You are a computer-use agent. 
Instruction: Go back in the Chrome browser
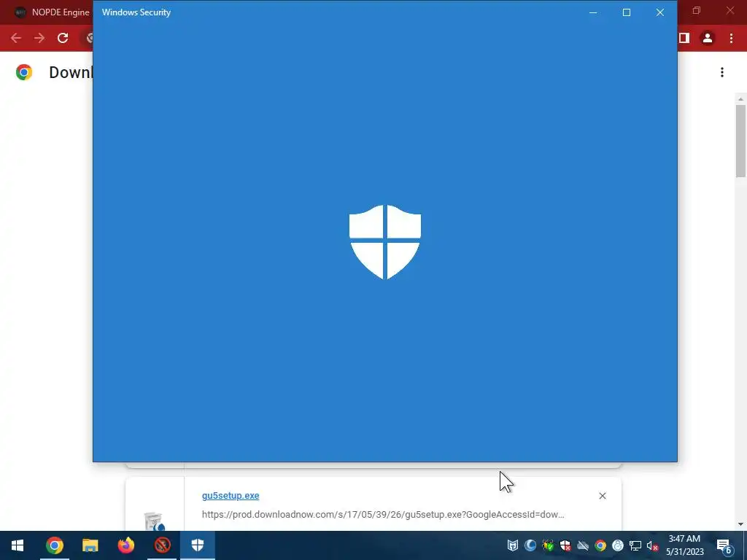pos(16,38)
